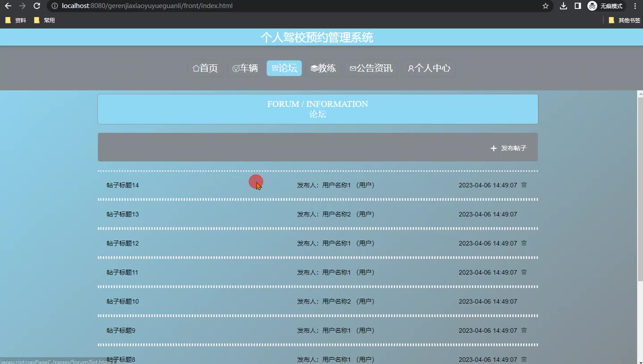Viewport: 643px width, 364px height.
Task: Remove 帖子标题11 using its trash icon
Action: tap(524, 272)
